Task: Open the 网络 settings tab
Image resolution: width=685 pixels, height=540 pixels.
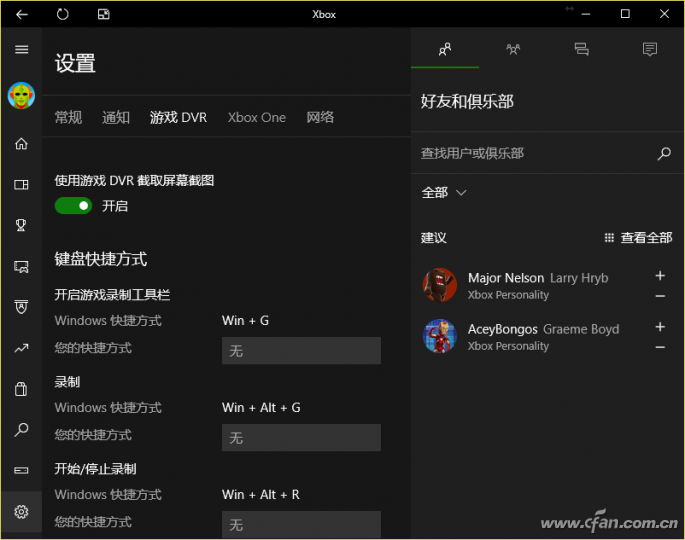Action: coord(320,118)
